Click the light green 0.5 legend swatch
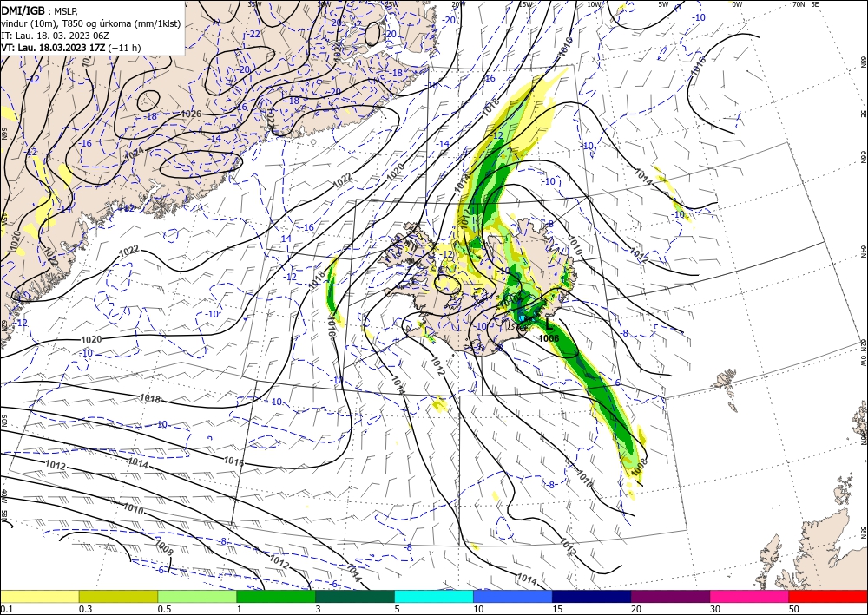Screen dimensions: 868x615 tap(197, 596)
